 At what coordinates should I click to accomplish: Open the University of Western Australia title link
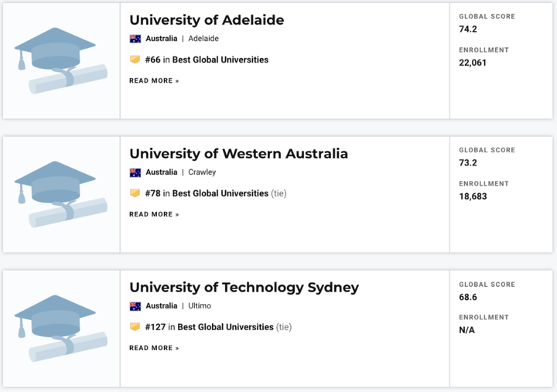[x=239, y=154]
